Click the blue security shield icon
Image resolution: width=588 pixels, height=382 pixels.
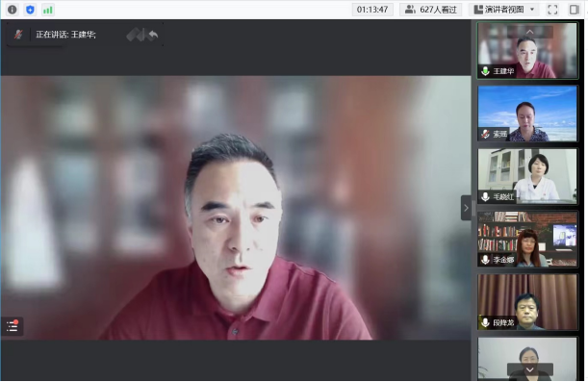click(30, 10)
